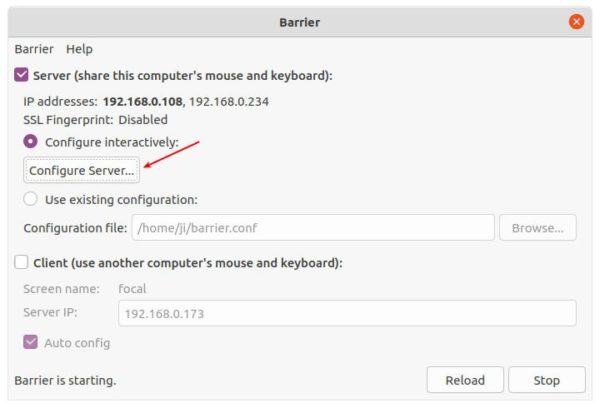This screenshot has height=408, width=600.
Task: Uncheck the Server mode checkbox
Action: tap(21, 75)
